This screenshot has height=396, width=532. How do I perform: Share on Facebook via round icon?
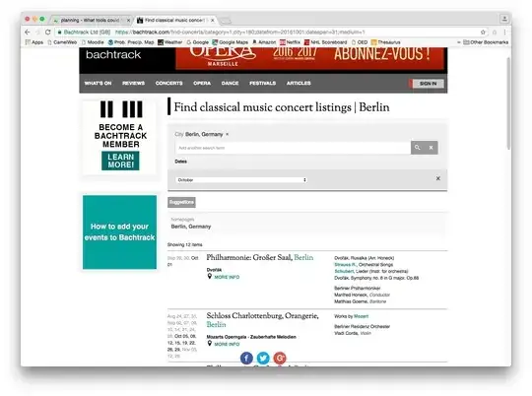(x=246, y=358)
